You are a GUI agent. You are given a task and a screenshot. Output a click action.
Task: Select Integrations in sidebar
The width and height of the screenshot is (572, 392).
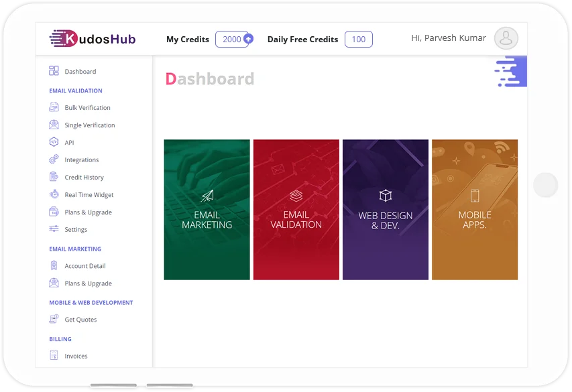click(82, 159)
